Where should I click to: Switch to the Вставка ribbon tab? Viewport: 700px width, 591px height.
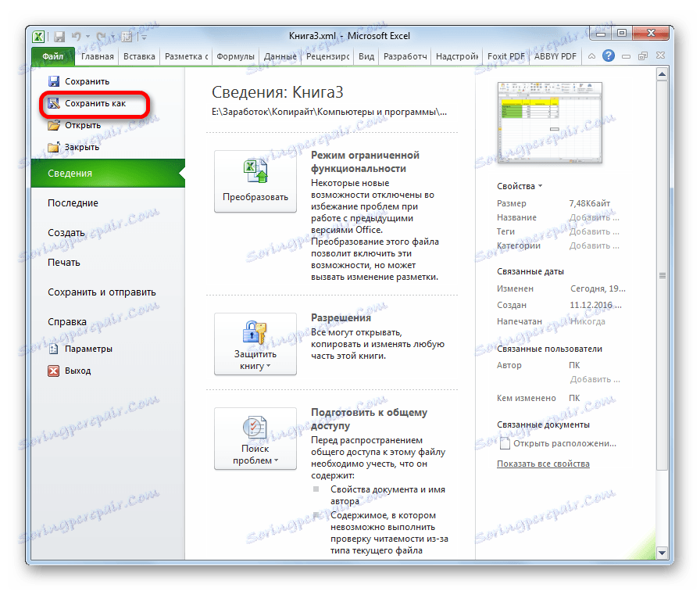(x=139, y=56)
